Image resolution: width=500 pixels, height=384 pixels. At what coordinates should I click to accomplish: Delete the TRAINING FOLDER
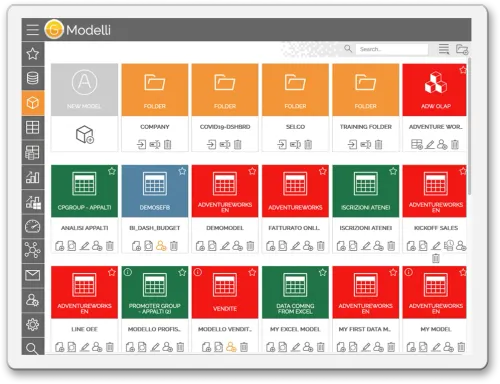pos(379,145)
